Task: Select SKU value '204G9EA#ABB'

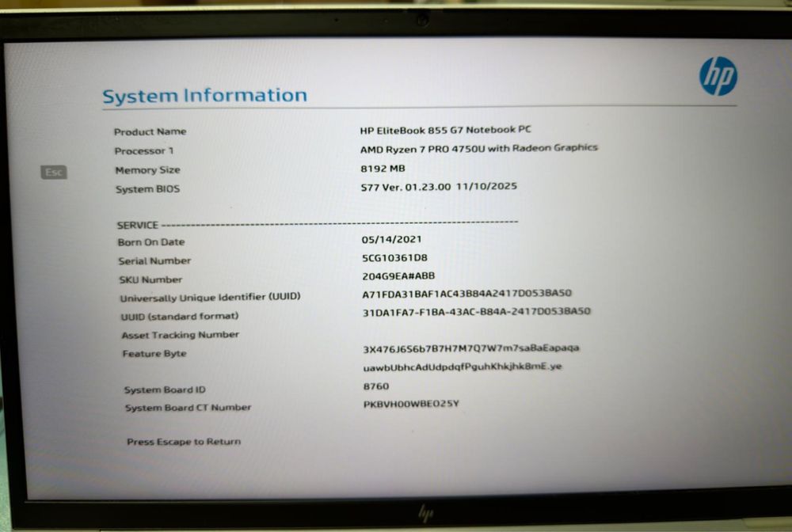Action: pos(398,276)
